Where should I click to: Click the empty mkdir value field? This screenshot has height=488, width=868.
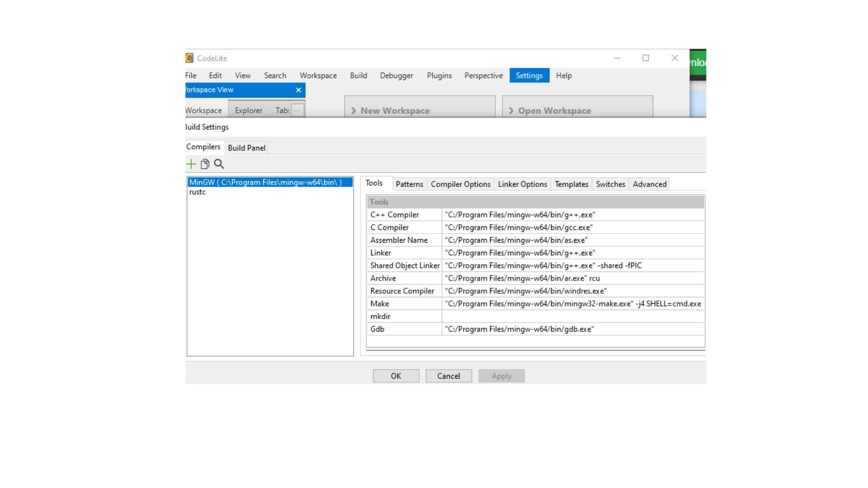(x=573, y=316)
